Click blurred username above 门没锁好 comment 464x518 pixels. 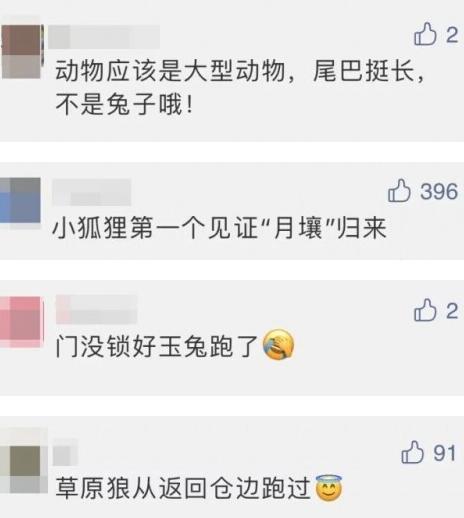(96, 309)
